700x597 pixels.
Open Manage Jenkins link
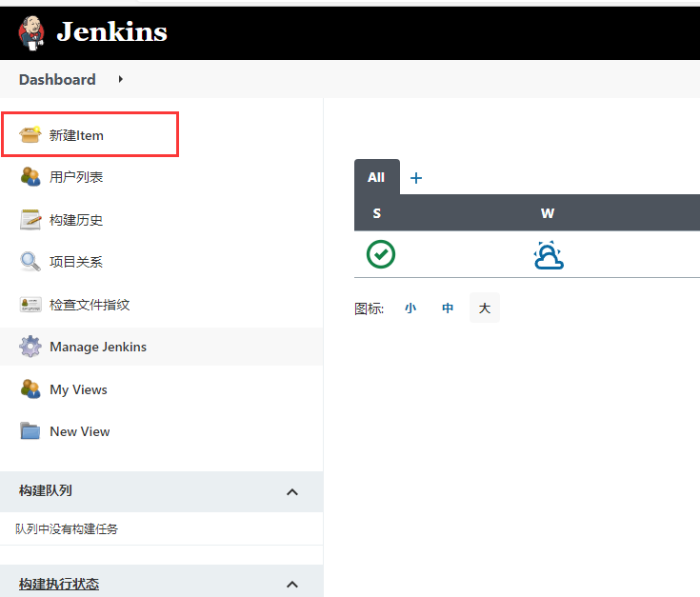pos(98,347)
